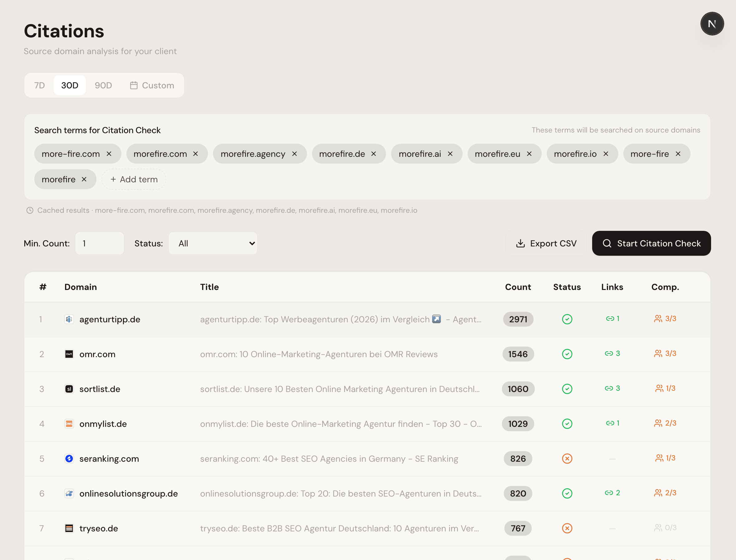Open the sortlist.de domain

point(100,389)
